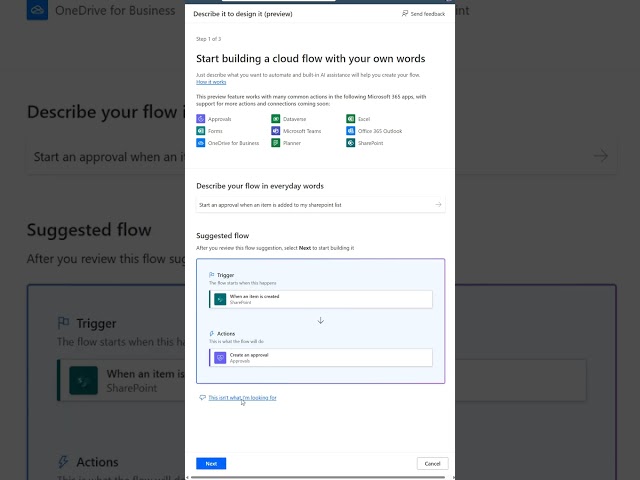The image size is (640, 480).
Task: Click the background "Actions" label
Action: pyautogui.click(x=97, y=462)
